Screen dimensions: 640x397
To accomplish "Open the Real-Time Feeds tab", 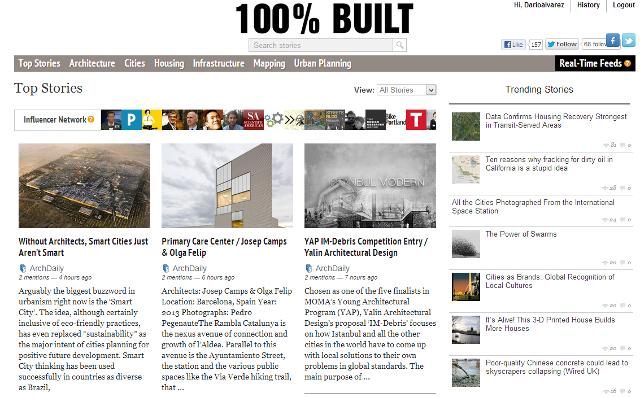I will [595, 63].
